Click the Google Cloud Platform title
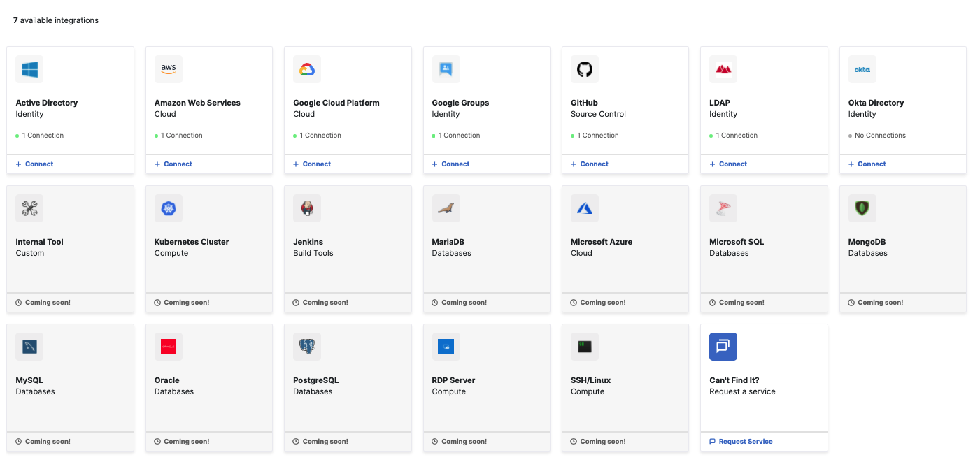Viewport: 980px width, 462px height. 336,103
